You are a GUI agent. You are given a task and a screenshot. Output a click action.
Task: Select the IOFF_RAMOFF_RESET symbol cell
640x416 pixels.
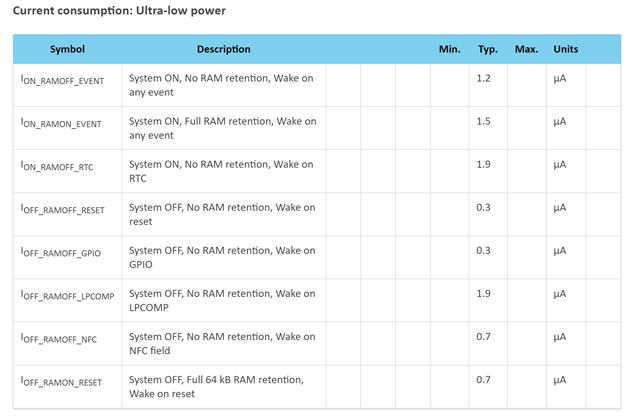tap(67, 214)
